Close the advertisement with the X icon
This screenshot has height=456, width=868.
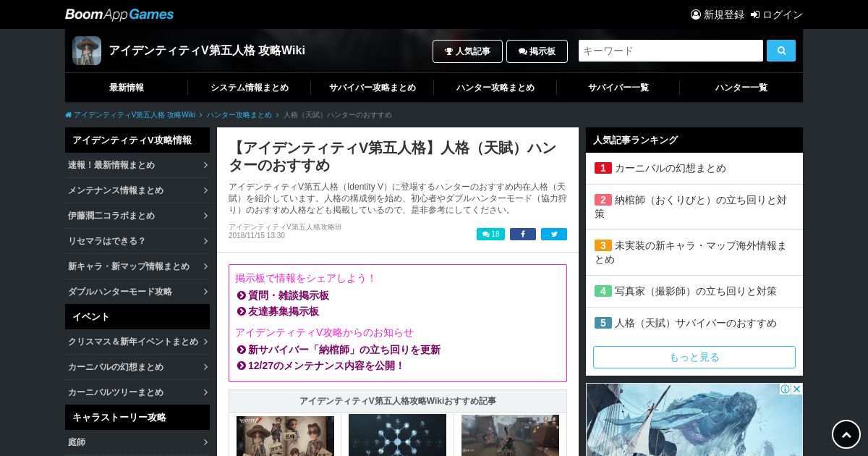click(796, 389)
